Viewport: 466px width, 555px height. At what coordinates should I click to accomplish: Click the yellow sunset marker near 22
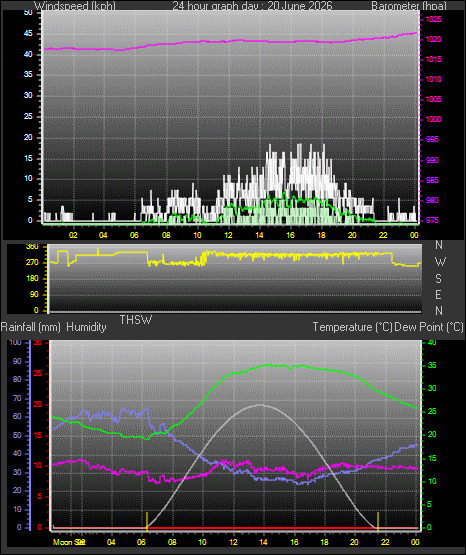point(378,521)
